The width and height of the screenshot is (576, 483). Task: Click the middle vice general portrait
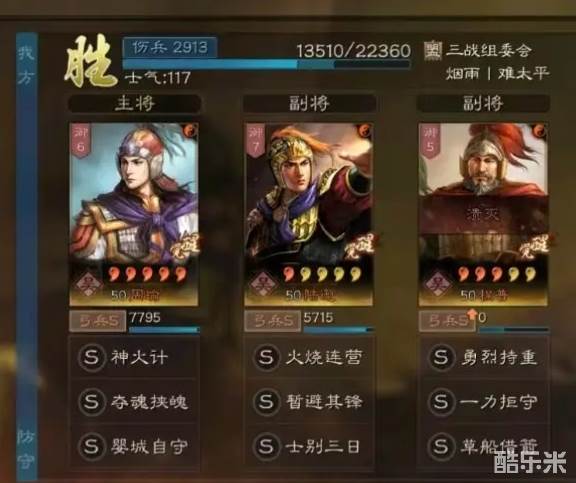click(309, 215)
